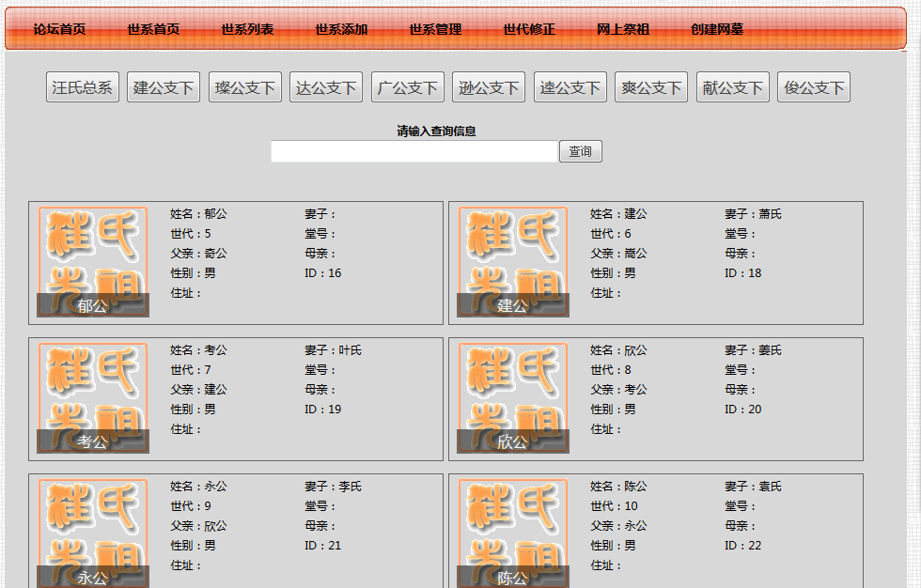Click the text 妻子：姜氏
The image size is (921, 588).
tap(753, 350)
